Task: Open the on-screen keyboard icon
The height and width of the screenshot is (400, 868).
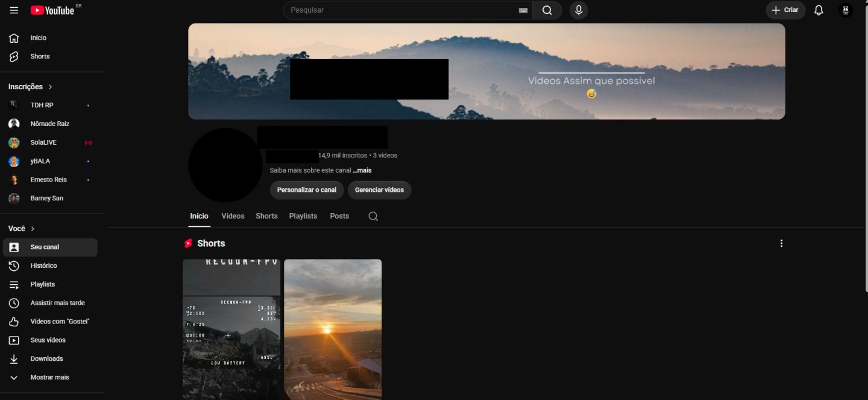Action: coord(523,10)
